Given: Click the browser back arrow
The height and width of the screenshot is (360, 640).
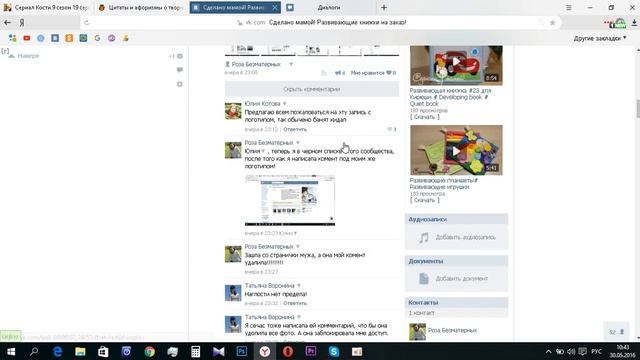Looking at the screenshot, I should (7, 22).
